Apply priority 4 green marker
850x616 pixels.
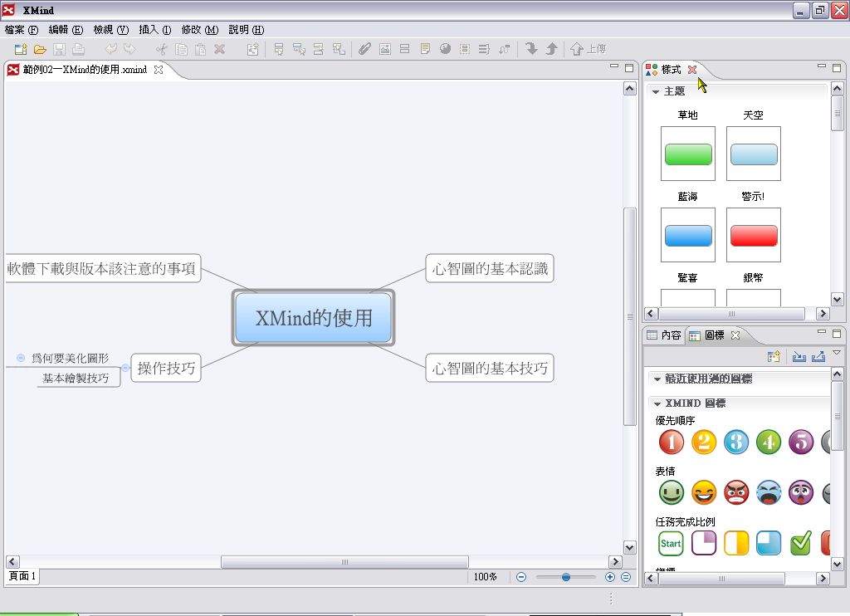pos(769,442)
